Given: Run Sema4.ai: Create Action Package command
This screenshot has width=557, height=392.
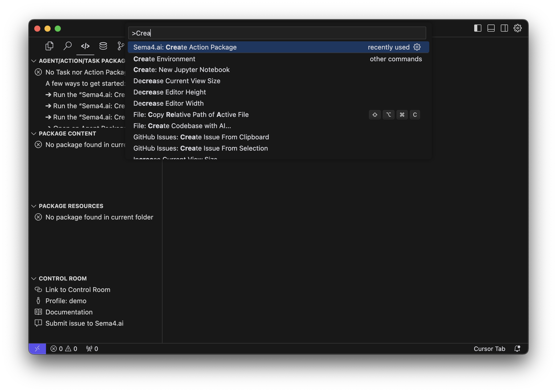Looking at the screenshot, I should coord(278,47).
